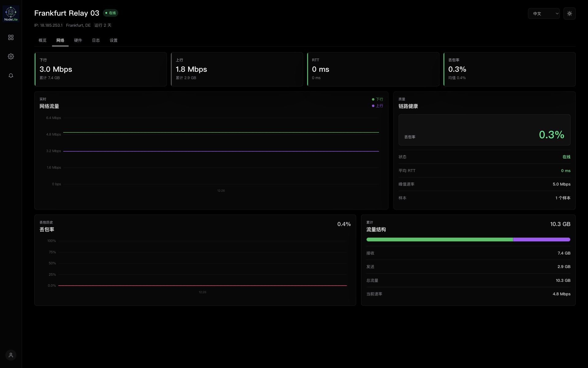Click the 丢包率 0.3% stat card
Viewport: 588px width, 368px height.
pos(509,69)
